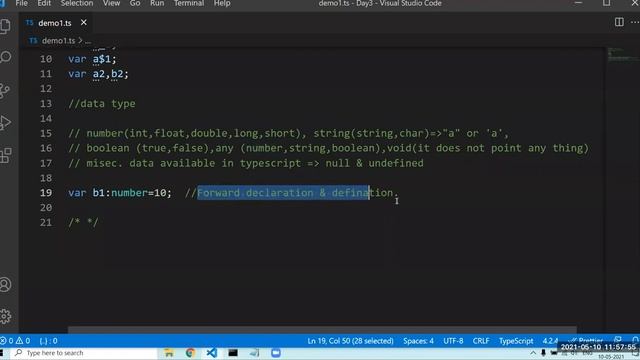Image resolution: width=640 pixels, height=360 pixels.
Task: Open the Accounts menu icon
Action: 5,284
